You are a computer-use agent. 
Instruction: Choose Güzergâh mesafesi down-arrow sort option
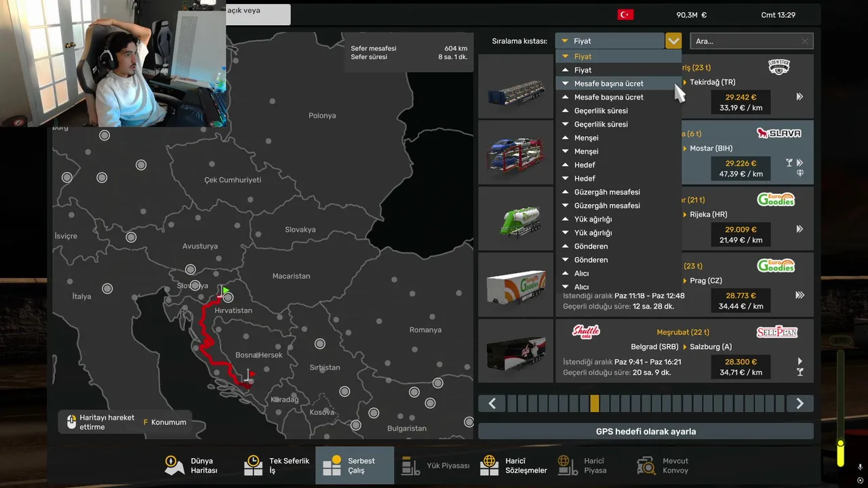618,205
